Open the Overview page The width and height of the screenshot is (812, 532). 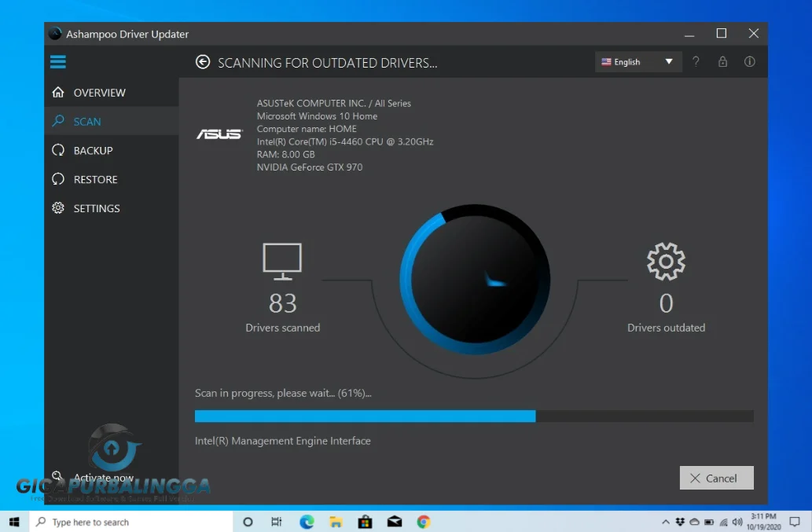(112, 93)
